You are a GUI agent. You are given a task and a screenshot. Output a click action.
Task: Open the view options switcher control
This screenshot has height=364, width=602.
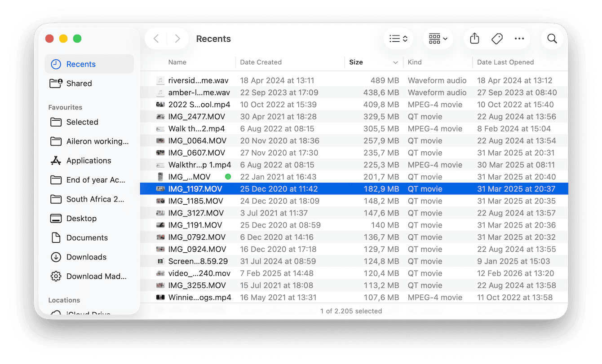(398, 39)
